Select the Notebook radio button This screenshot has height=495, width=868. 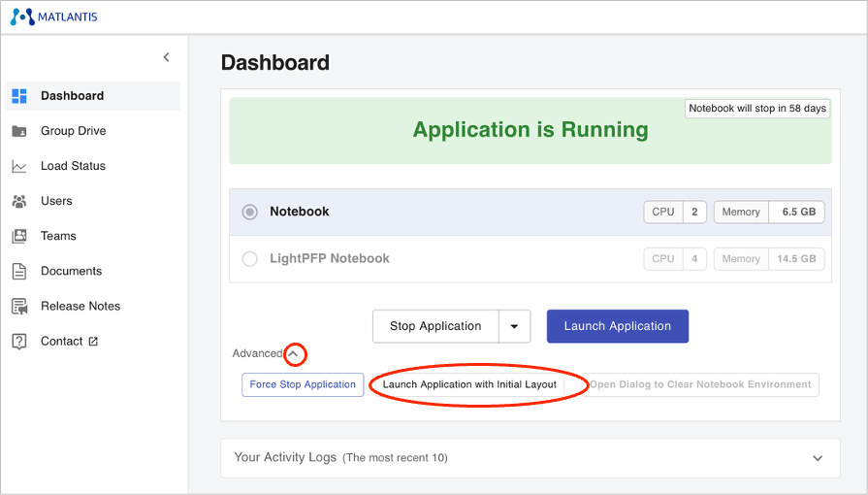[x=250, y=212]
